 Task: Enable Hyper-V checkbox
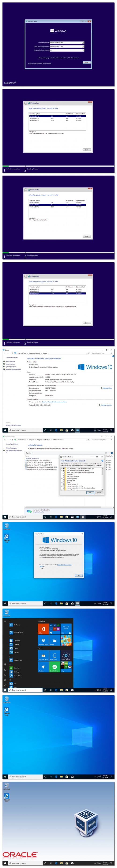pyautogui.click(x=64, y=482)
